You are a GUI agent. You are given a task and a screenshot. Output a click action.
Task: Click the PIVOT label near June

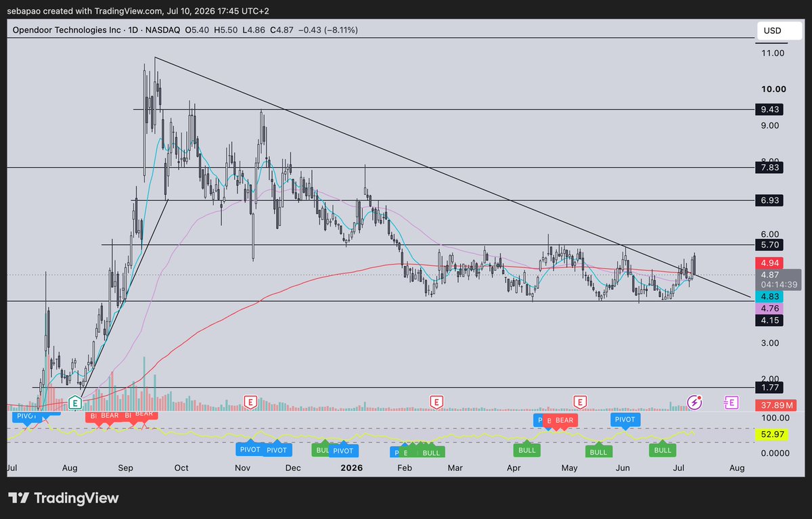pyautogui.click(x=624, y=420)
